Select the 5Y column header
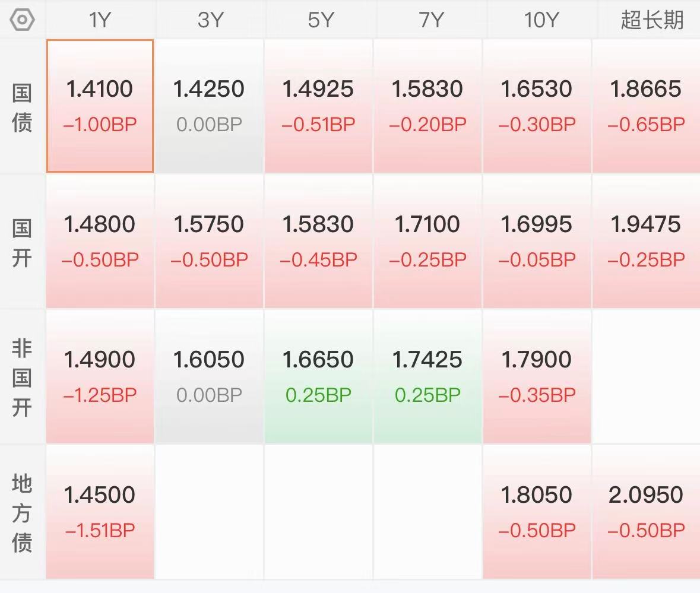Screen dimensions: 700x593 (321, 20)
